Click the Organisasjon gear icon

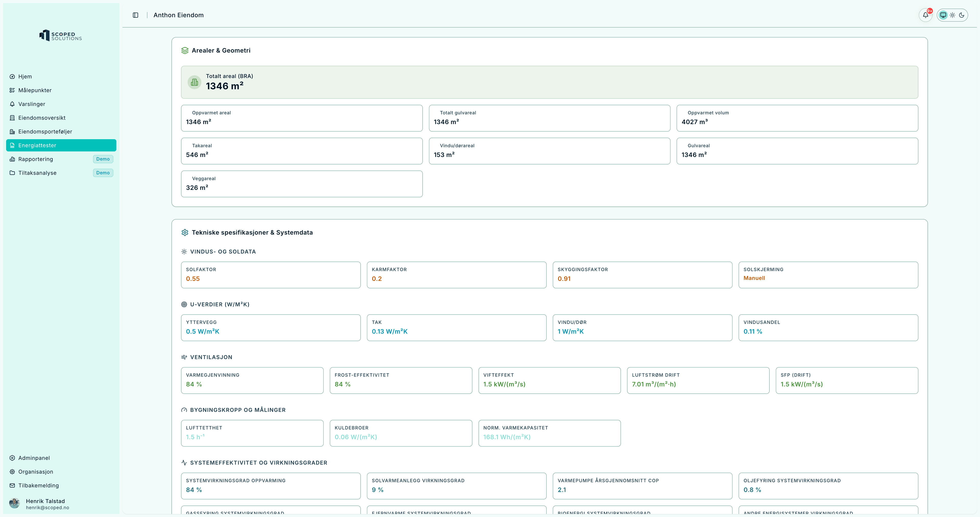point(12,472)
